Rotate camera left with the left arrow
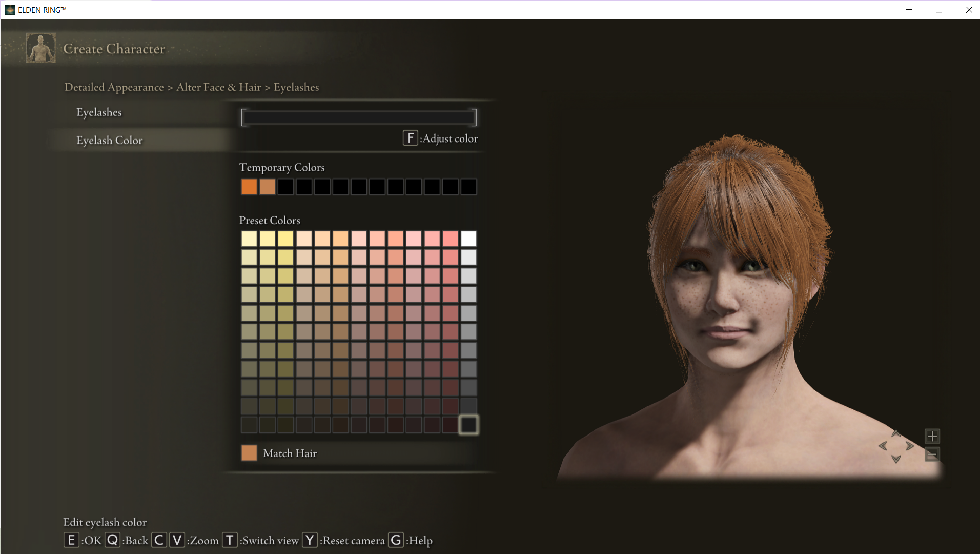 click(x=883, y=446)
